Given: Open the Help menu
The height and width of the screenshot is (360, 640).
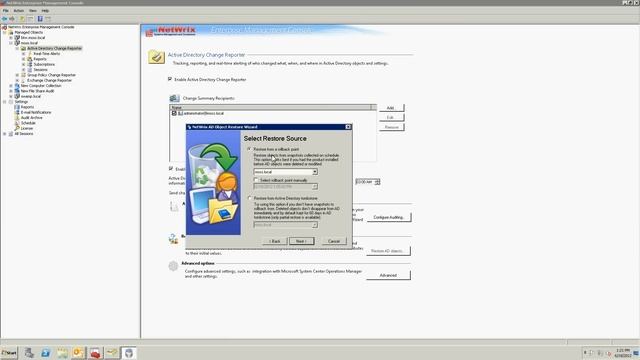Looking at the screenshot, I should coord(45,11).
